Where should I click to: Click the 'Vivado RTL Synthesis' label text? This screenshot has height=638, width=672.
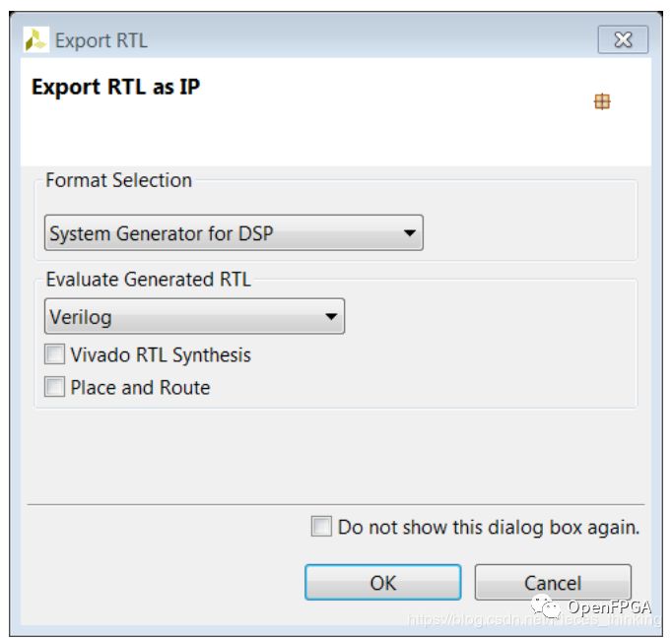tap(161, 355)
